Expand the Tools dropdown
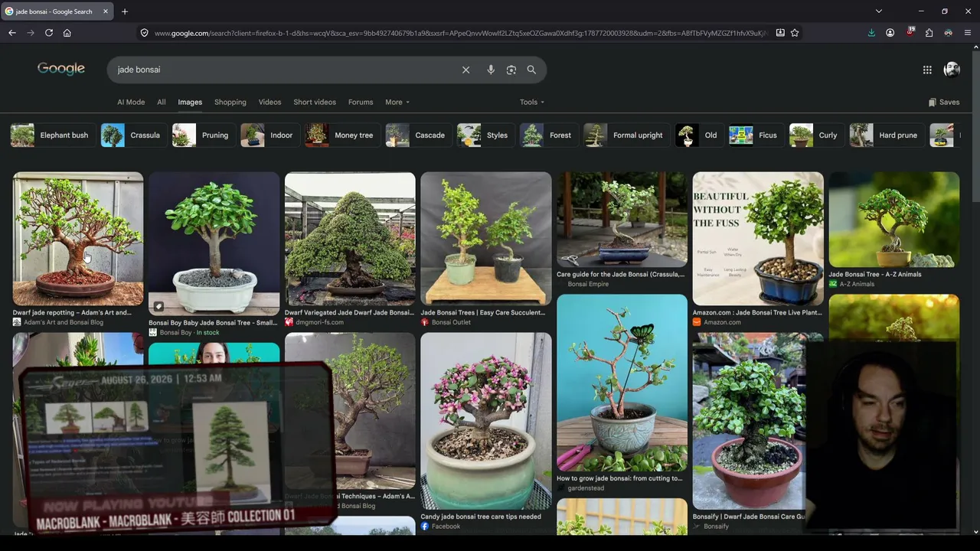980x551 pixels. [532, 102]
